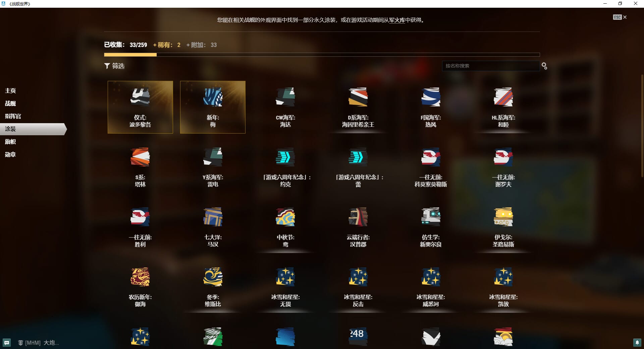Choose the 农历新年: 御海 dragon camouflage icon
Image resolution: width=644 pixels, height=349 pixels.
(140, 277)
